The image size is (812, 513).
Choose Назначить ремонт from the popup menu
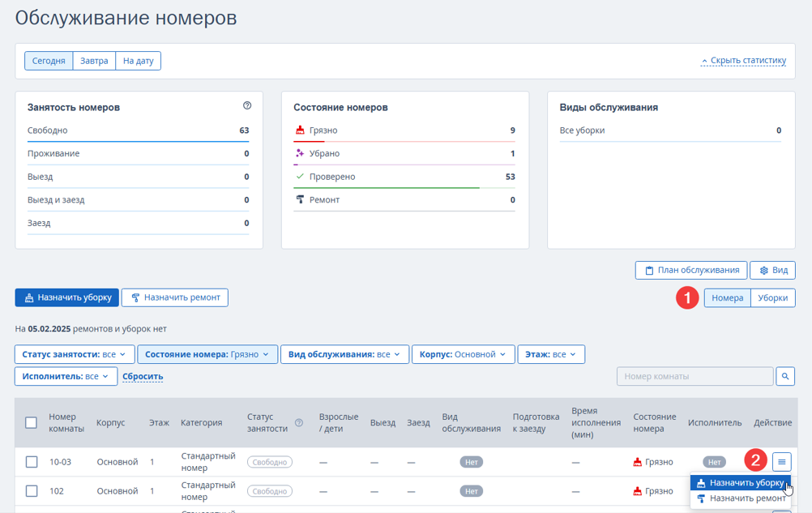[741, 498]
